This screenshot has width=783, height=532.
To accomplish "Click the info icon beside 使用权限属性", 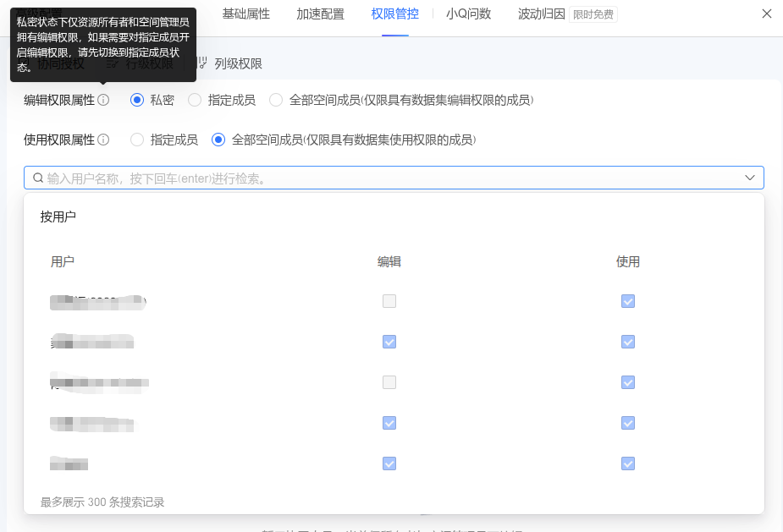I will [103, 140].
